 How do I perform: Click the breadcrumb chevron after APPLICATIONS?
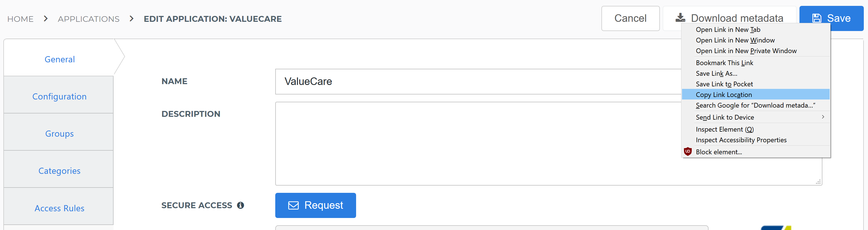pyautogui.click(x=132, y=18)
